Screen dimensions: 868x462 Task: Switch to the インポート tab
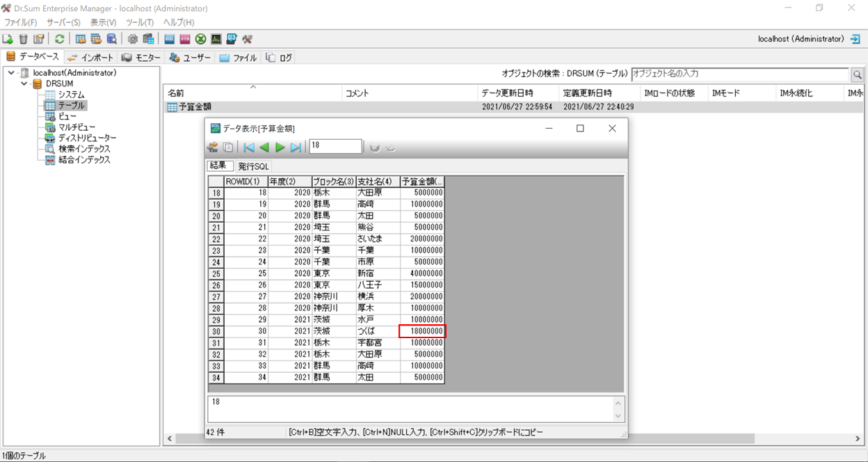point(90,58)
